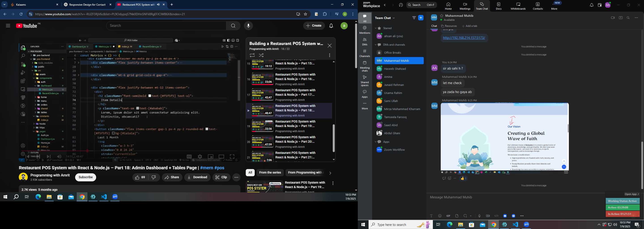Open Zoom Docs tab
The width and height of the screenshot is (644, 229).
tap(499, 6)
